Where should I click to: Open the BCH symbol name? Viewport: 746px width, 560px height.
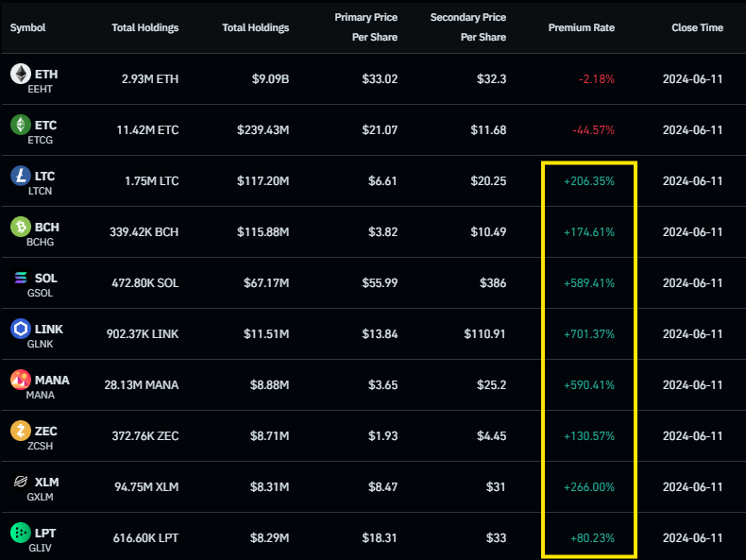point(47,227)
